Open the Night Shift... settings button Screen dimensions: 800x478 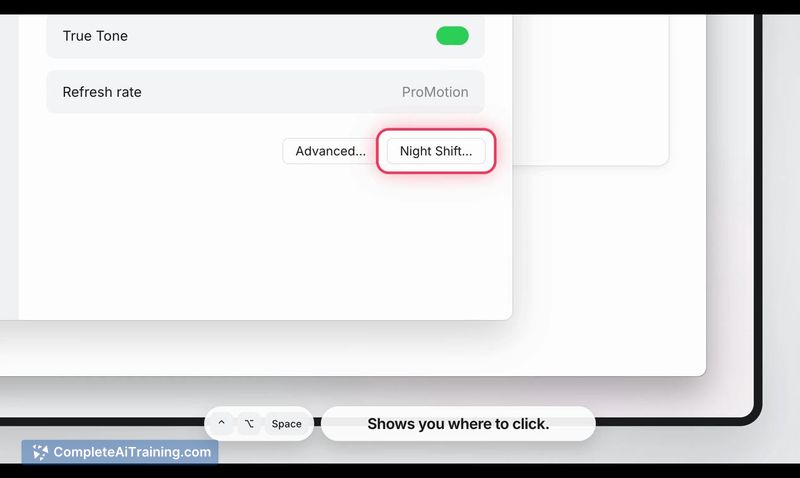[436, 151]
